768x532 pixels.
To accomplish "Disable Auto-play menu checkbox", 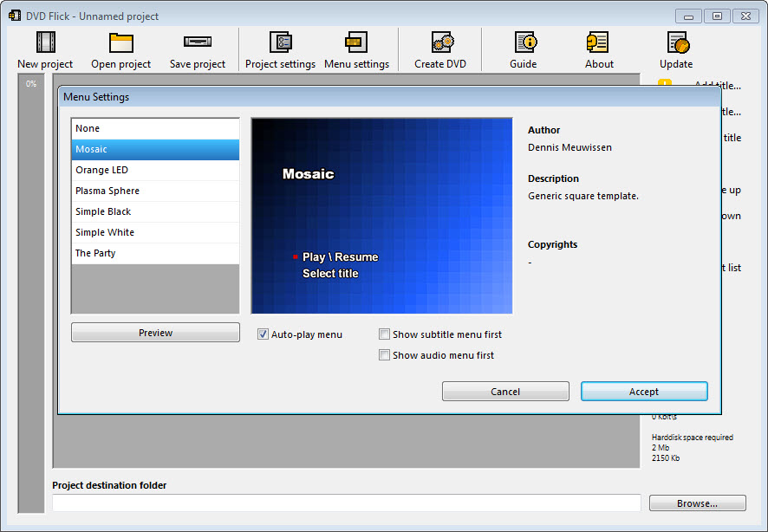I will [x=263, y=334].
